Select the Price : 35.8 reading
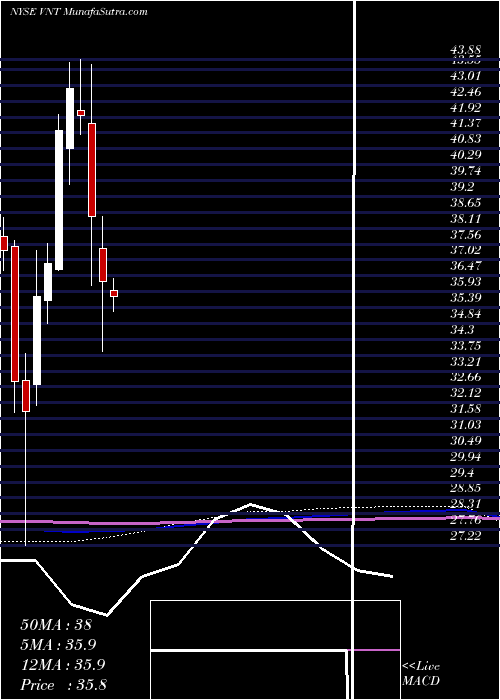This screenshot has width=500, height=700. [63, 684]
